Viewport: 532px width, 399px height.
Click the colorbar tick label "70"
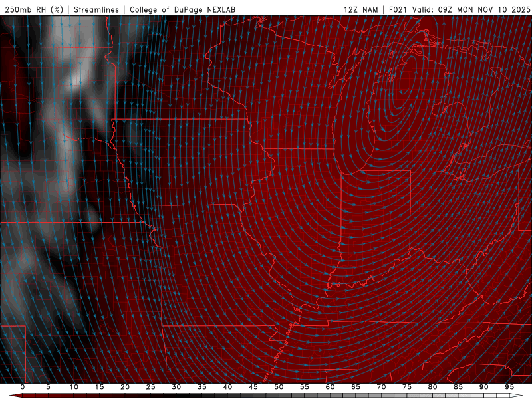(381, 387)
